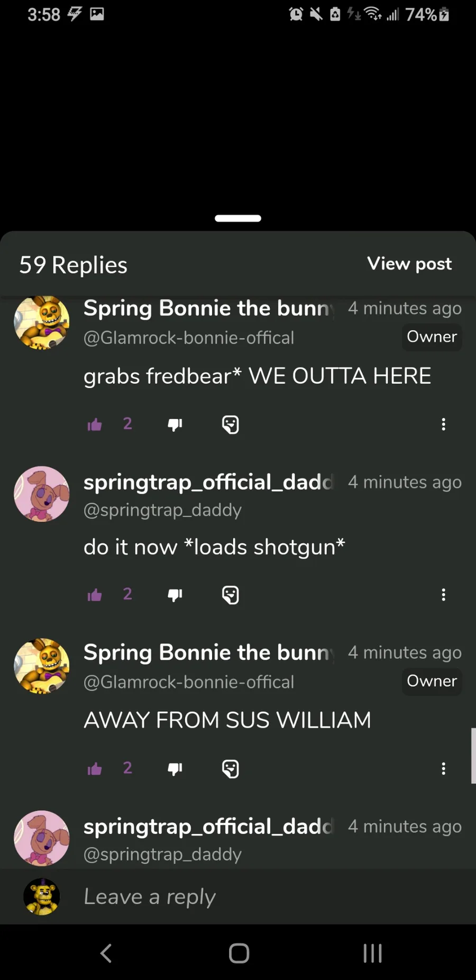476x980 pixels.
Task: Tap the View post link
Action: 409,264
